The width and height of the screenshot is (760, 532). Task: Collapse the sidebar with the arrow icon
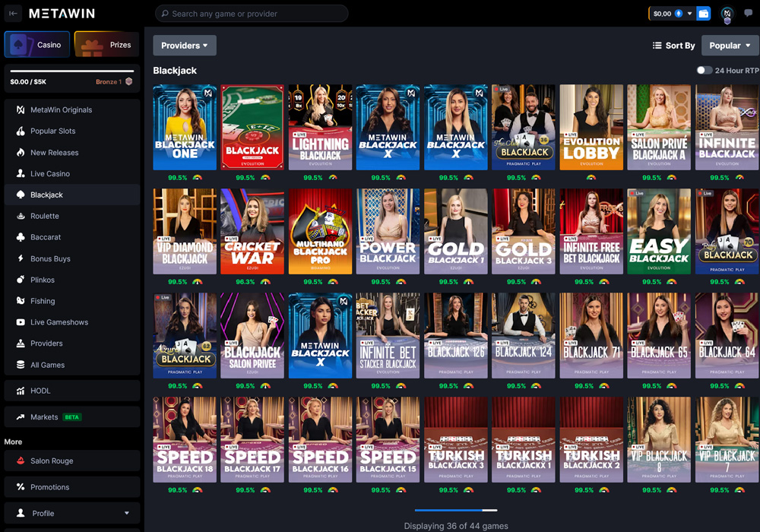pyautogui.click(x=13, y=14)
